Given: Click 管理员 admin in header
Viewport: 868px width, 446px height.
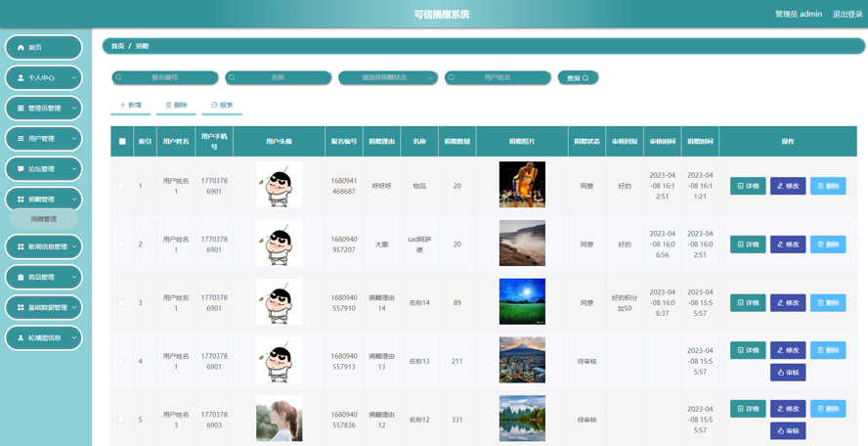Looking at the screenshot, I should (x=799, y=14).
